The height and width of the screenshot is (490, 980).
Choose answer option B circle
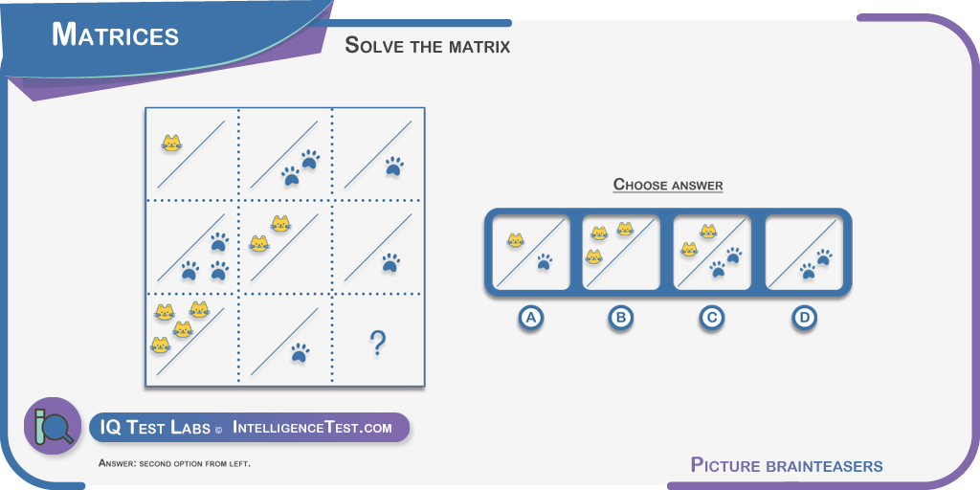(620, 318)
